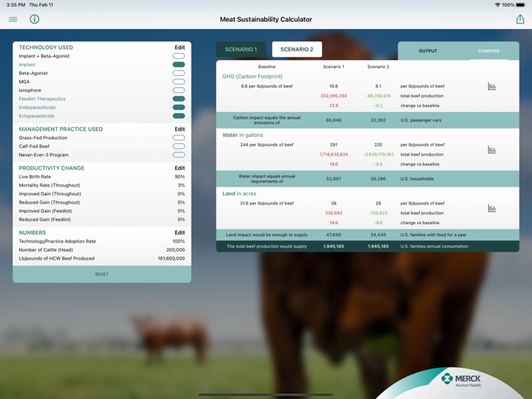Tap the Live Birth Rate 90% value

coord(180,177)
